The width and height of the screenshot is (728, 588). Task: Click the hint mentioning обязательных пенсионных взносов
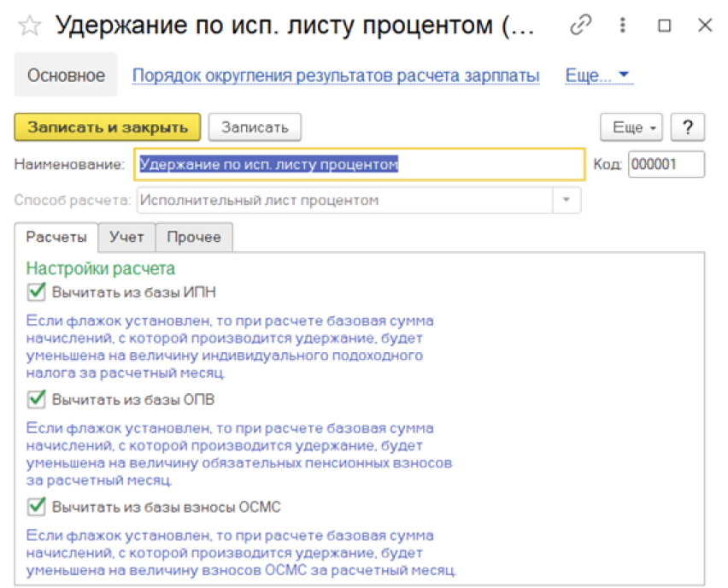point(239,454)
